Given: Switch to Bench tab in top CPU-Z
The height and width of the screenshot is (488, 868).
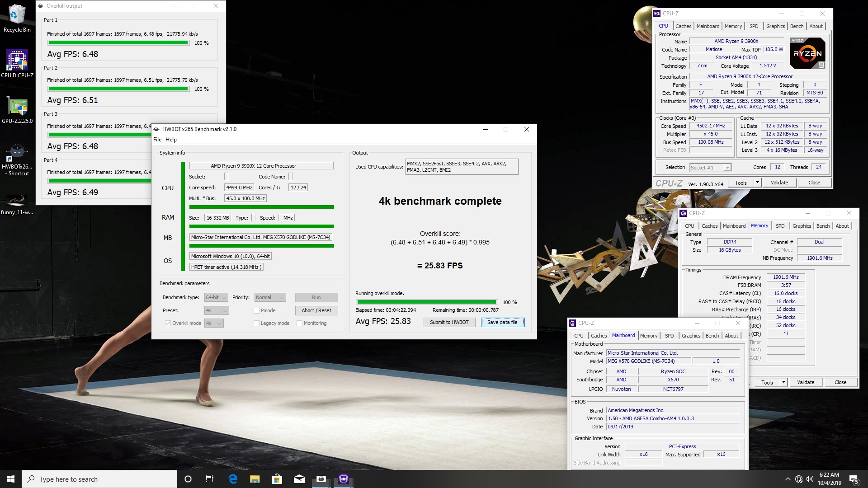Looking at the screenshot, I should (x=797, y=26).
